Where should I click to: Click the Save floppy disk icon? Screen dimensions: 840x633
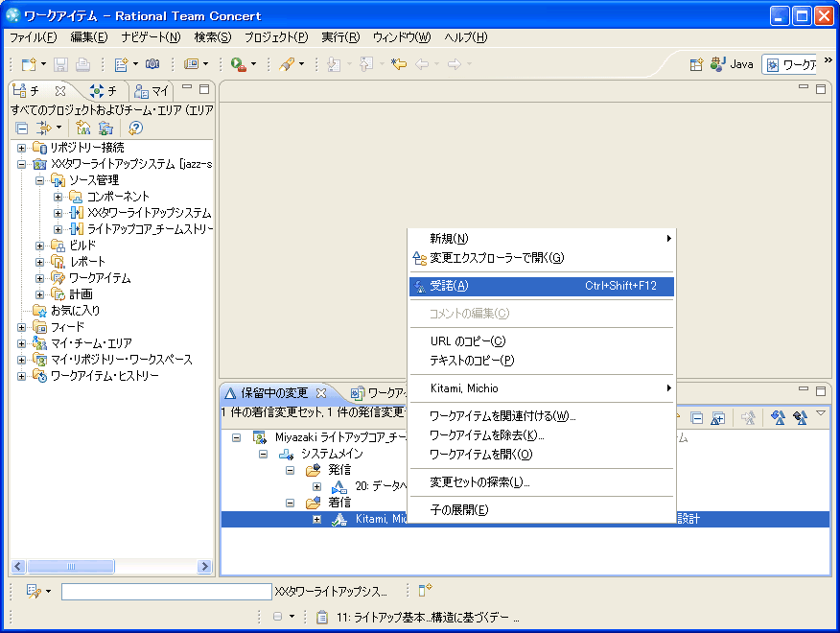click(x=60, y=64)
